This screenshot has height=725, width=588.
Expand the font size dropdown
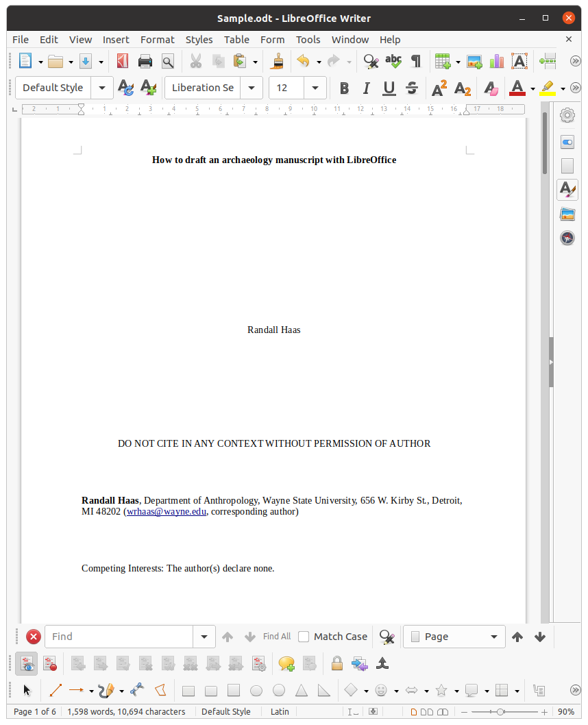coord(315,88)
